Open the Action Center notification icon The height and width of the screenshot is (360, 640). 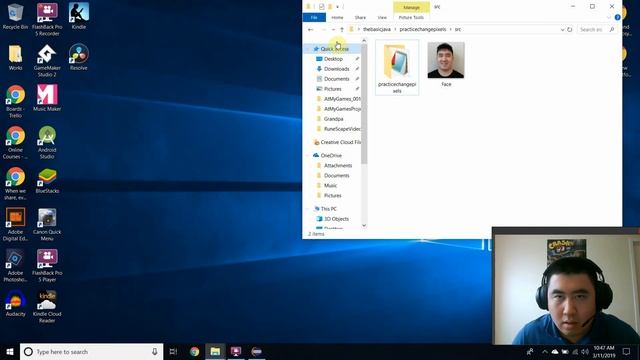[626, 351]
